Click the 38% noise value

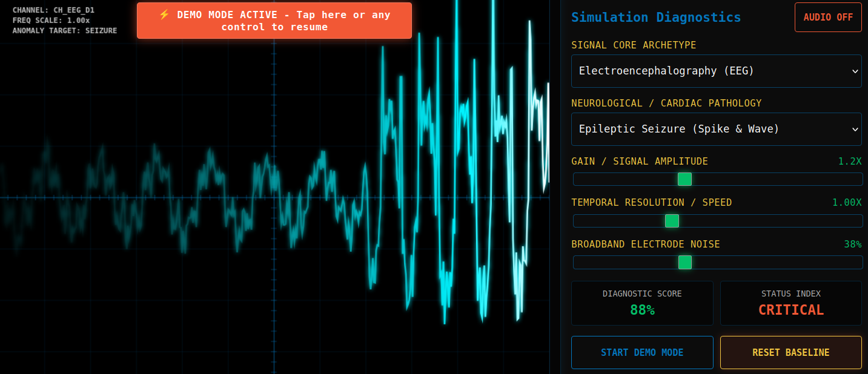pos(853,244)
